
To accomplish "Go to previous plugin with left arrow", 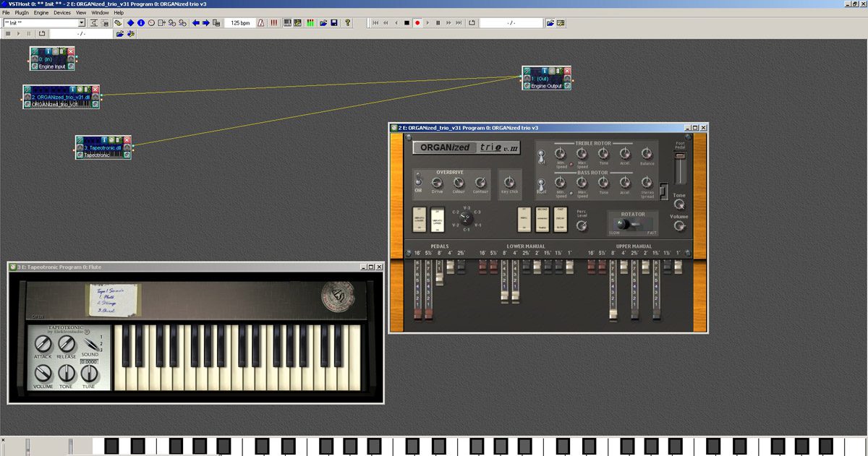I will click(x=196, y=23).
